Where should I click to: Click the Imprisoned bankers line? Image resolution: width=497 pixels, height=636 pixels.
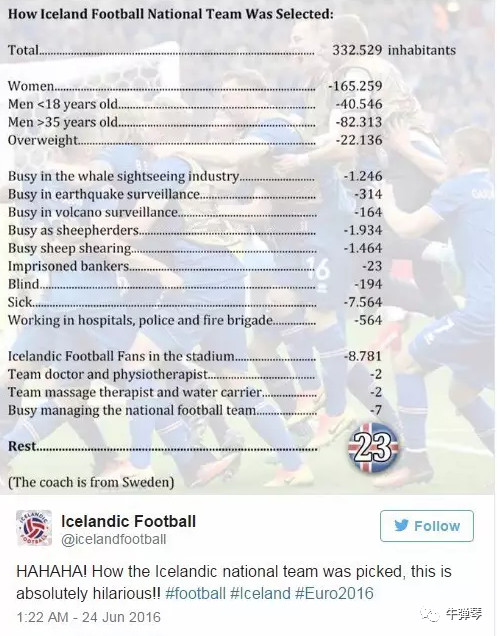coord(195,266)
